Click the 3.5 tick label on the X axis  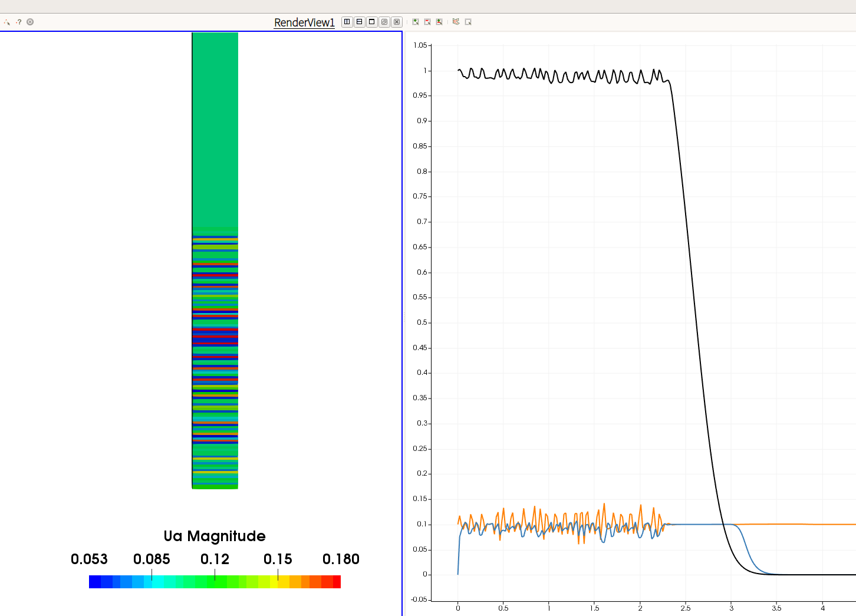click(776, 608)
